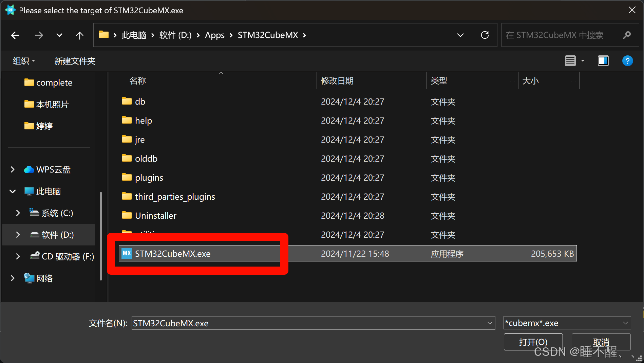
Task: Open 婷婷 folder in sidebar
Action: 38,126
